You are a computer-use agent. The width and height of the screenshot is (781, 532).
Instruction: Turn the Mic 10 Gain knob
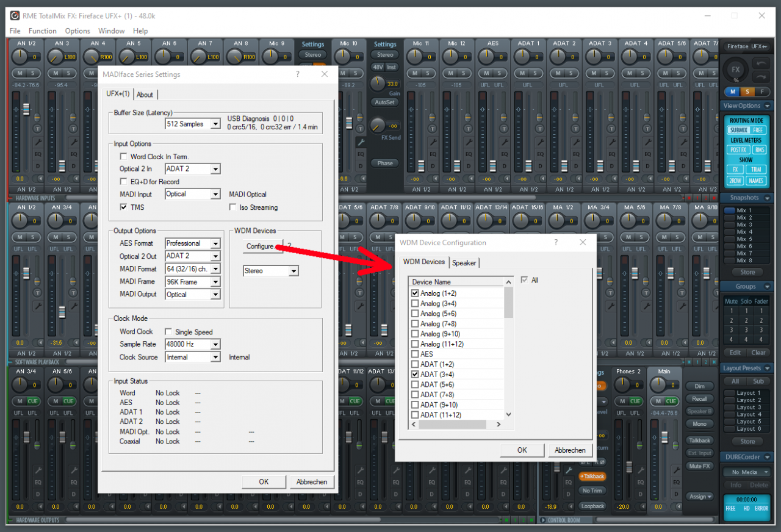(x=377, y=84)
